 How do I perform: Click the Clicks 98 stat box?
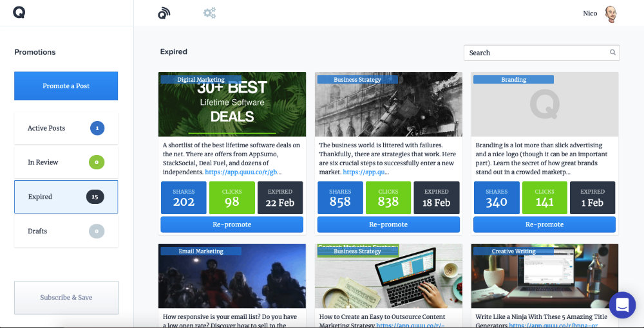tap(232, 197)
